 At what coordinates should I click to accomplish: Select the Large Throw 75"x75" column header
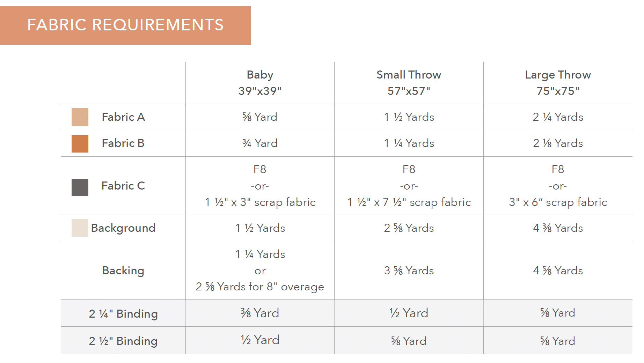[558, 83]
